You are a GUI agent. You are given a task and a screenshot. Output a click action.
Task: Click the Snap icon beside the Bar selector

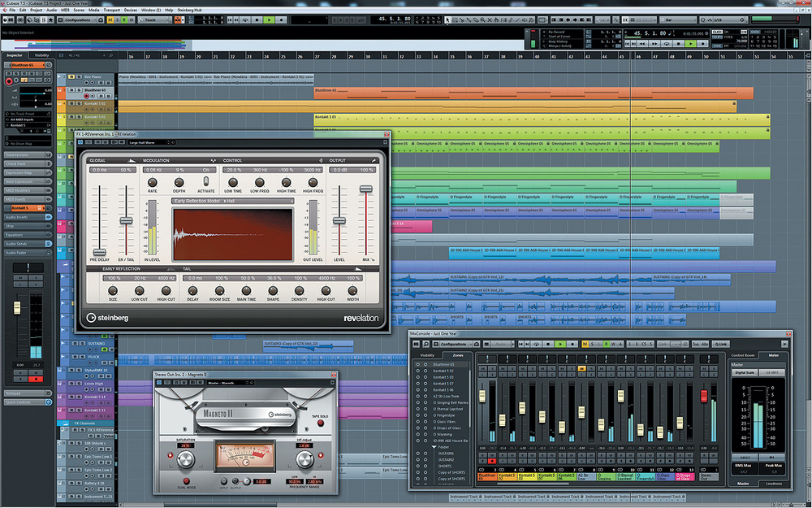[624, 20]
